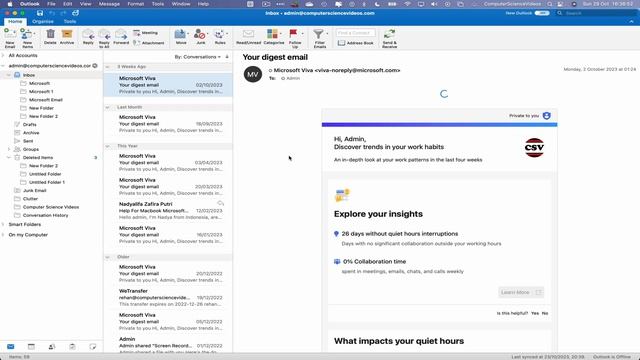Collapse the 3 Weeks Ago group

[108, 67]
